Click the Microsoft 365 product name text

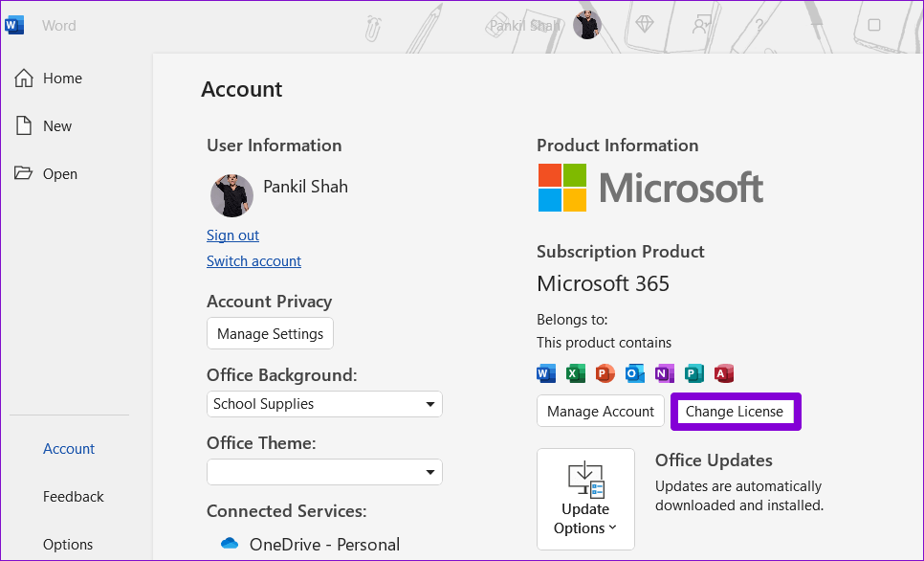coord(603,283)
